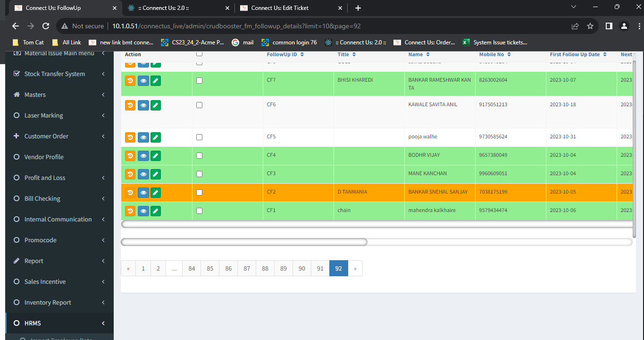Image resolution: width=644 pixels, height=340 pixels.
Task: Go to pagination page 91
Action: tap(320, 268)
